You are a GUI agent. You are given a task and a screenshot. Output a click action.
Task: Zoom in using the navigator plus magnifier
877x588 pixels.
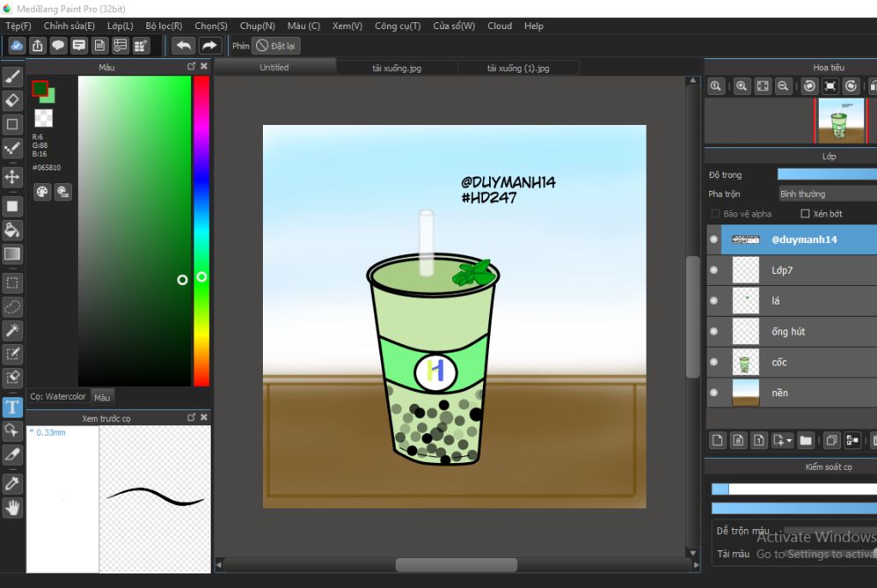pos(742,86)
